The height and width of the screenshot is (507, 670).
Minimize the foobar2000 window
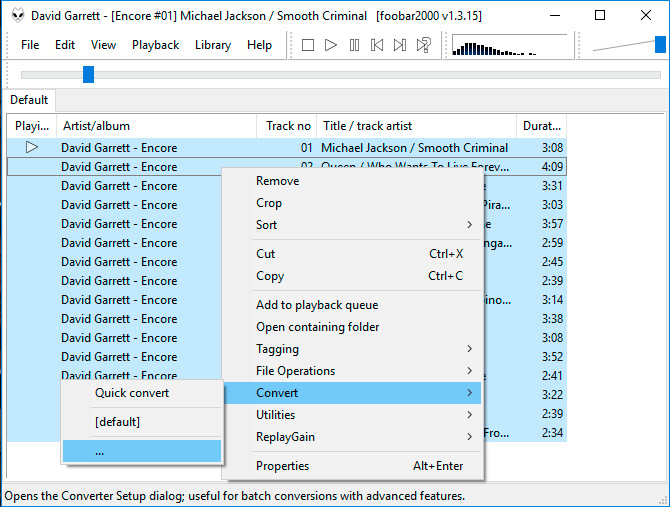pos(555,16)
